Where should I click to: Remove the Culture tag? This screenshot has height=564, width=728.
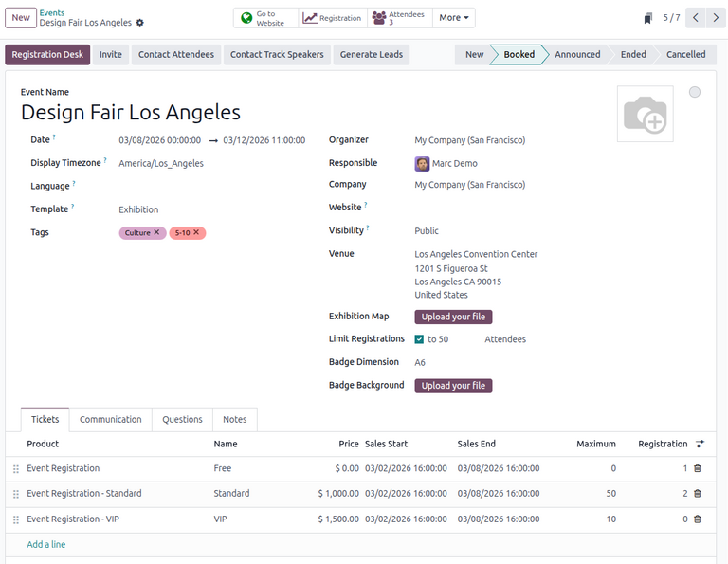coord(157,232)
